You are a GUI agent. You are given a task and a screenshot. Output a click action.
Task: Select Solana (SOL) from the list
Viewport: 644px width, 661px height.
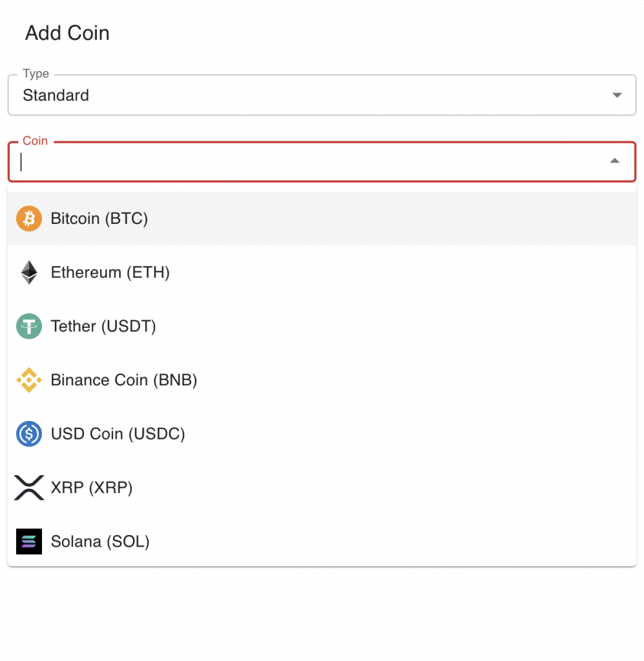click(x=322, y=542)
